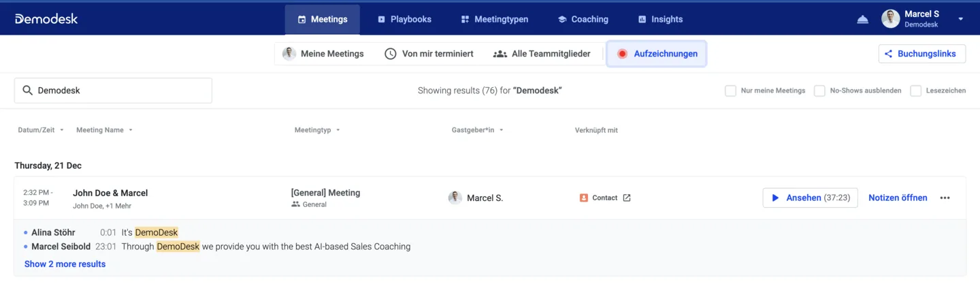Expand Show 2 more results

[65, 264]
